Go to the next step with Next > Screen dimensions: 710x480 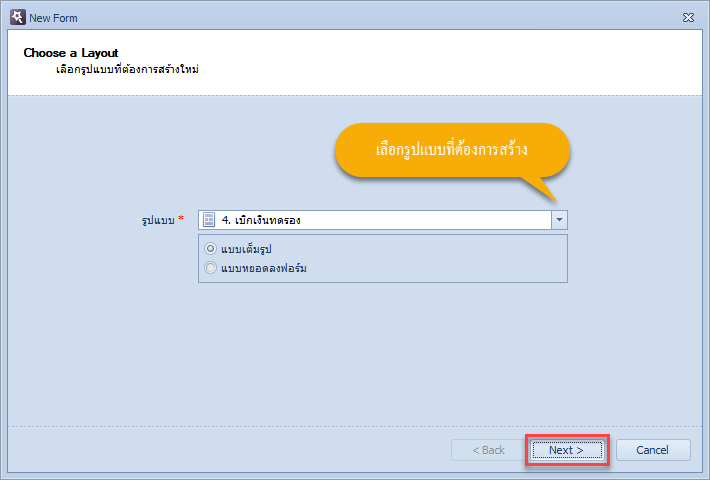pos(567,450)
